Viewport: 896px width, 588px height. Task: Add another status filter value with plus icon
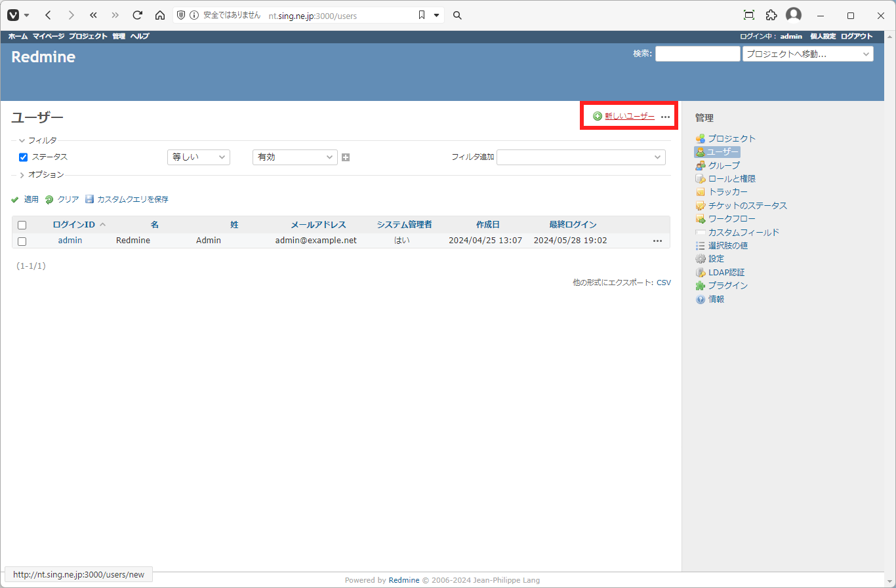[346, 157]
